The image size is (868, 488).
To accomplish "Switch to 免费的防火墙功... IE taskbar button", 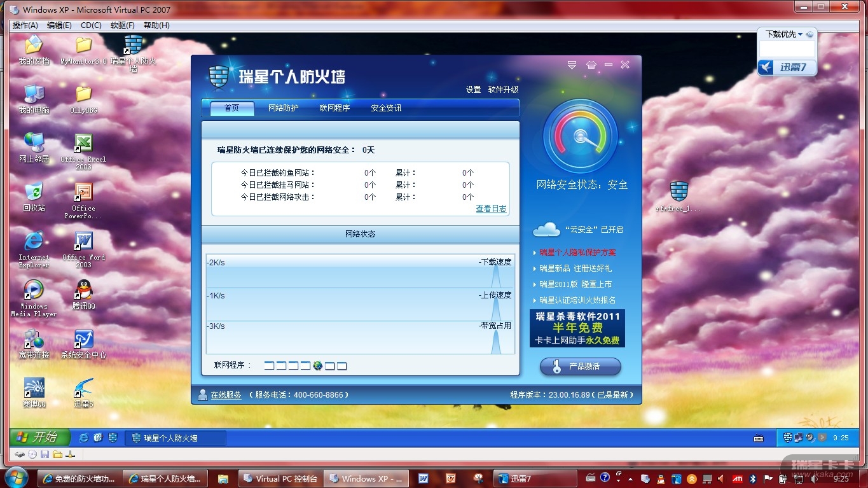I will tap(79, 479).
